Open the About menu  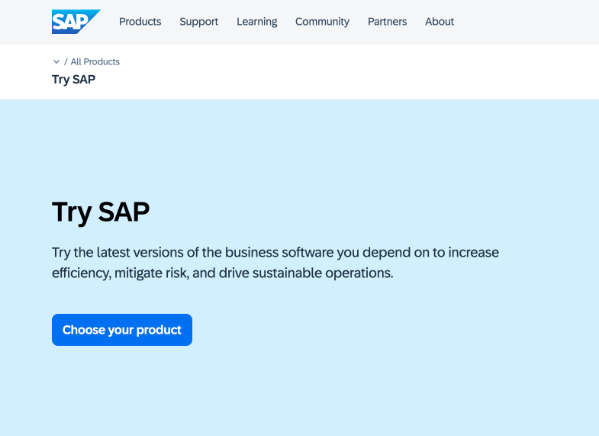pyautogui.click(x=439, y=22)
